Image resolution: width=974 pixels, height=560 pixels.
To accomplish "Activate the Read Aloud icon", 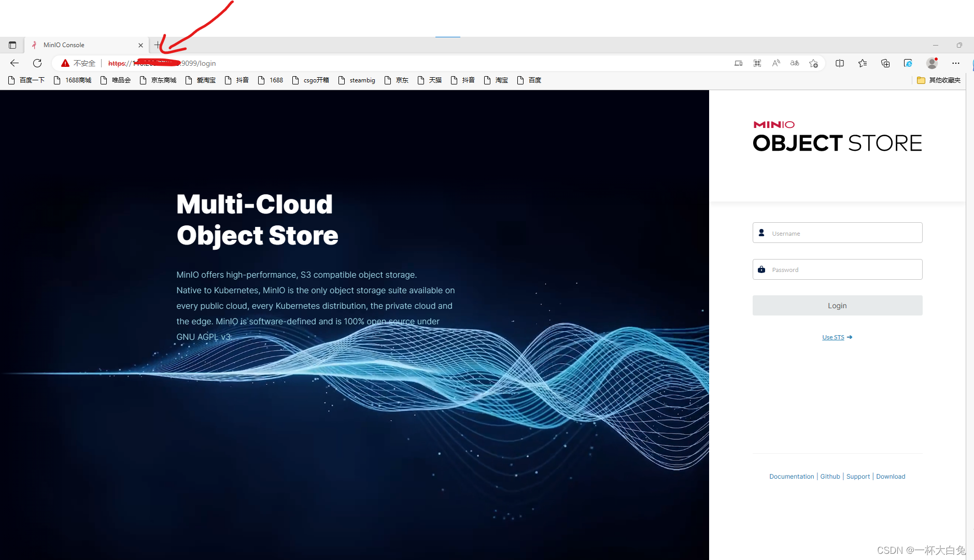I will pos(776,63).
